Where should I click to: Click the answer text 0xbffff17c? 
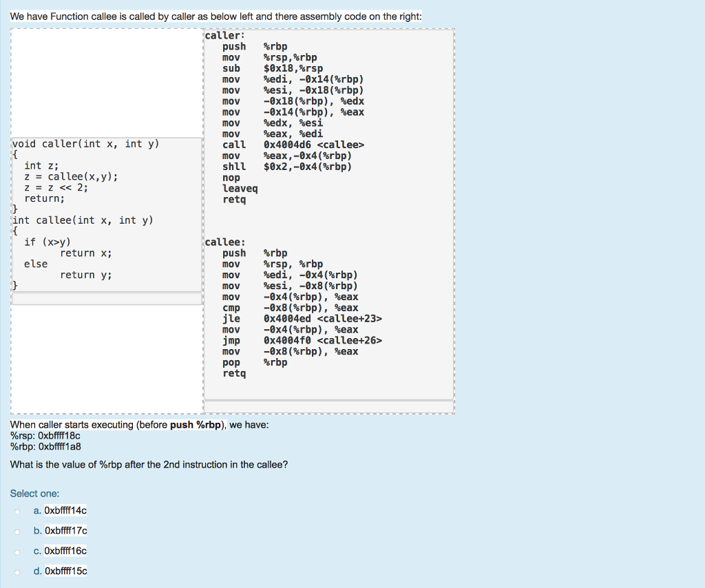click(x=65, y=530)
